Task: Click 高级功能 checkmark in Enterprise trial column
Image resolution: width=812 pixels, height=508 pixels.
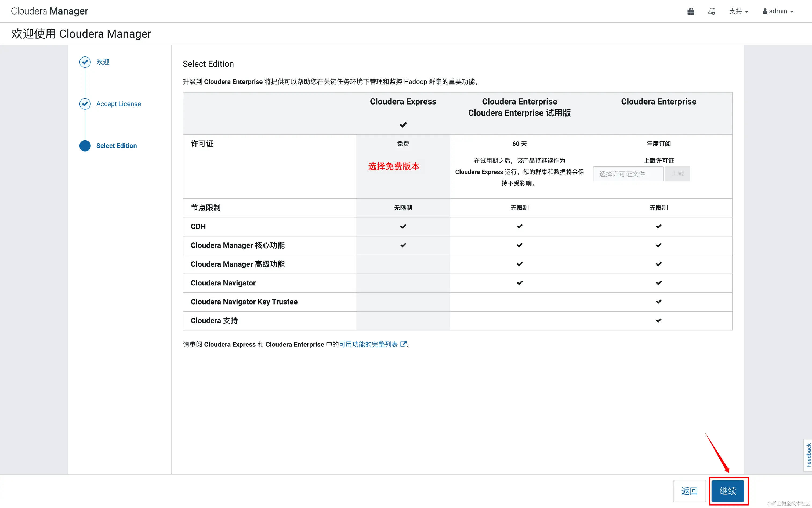Action: pos(519,264)
